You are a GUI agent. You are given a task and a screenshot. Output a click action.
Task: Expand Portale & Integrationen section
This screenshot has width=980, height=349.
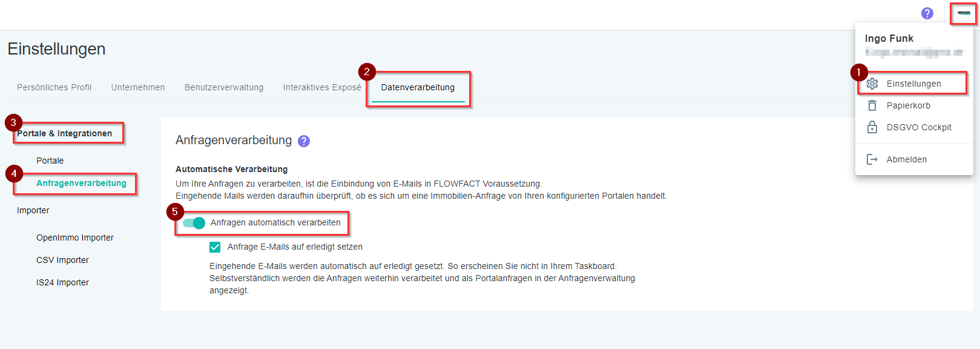click(x=65, y=133)
